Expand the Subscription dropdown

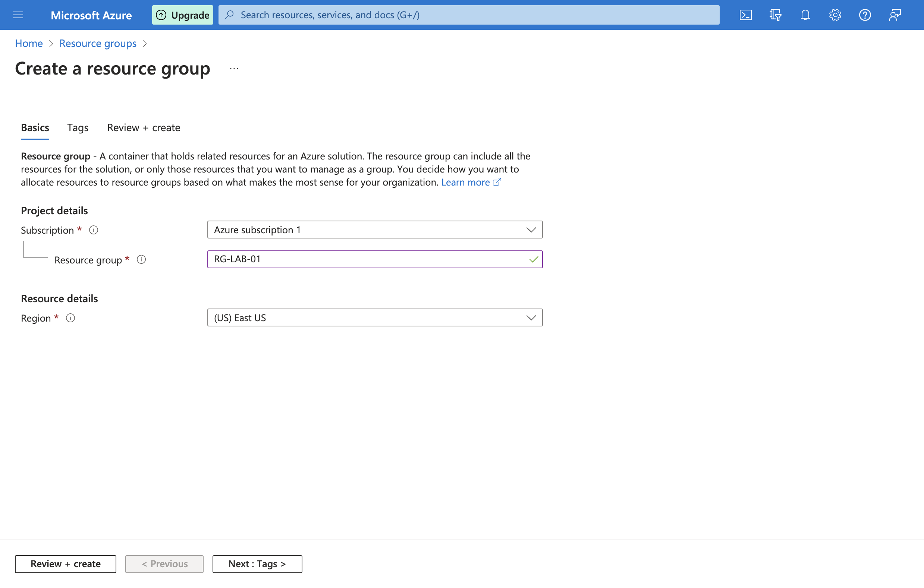(374, 230)
